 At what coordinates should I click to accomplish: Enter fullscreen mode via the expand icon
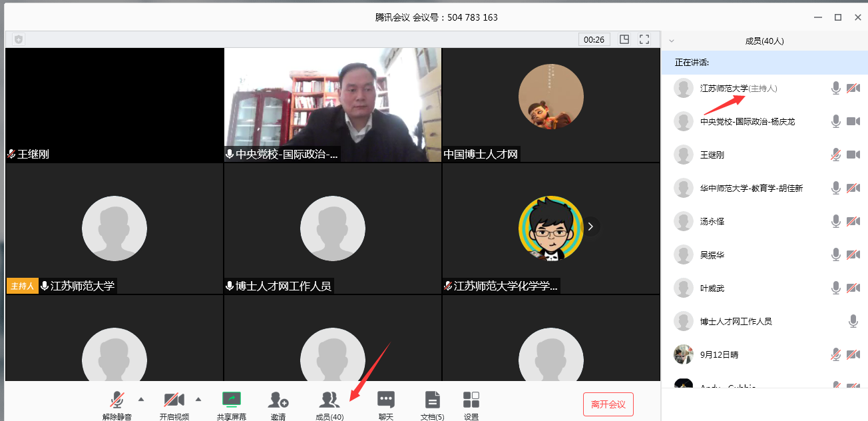click(x=644, y=39)
